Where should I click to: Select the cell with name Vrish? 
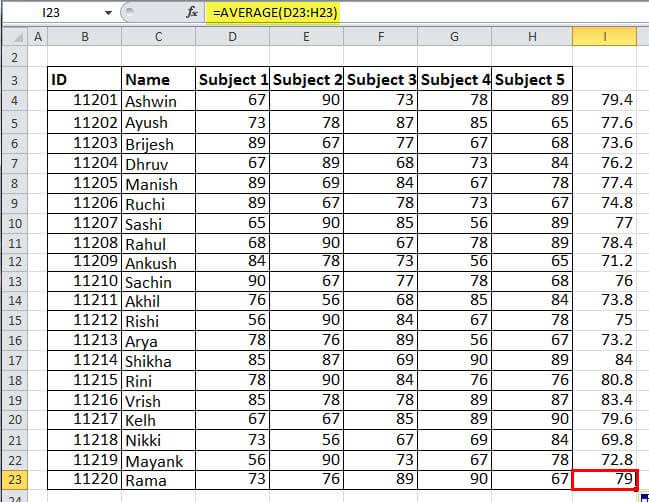[x=159, y=400]
